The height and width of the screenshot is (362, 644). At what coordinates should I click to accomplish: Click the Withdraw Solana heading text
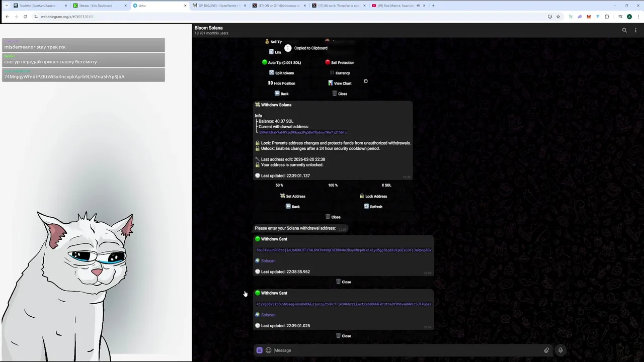(276, 105)
